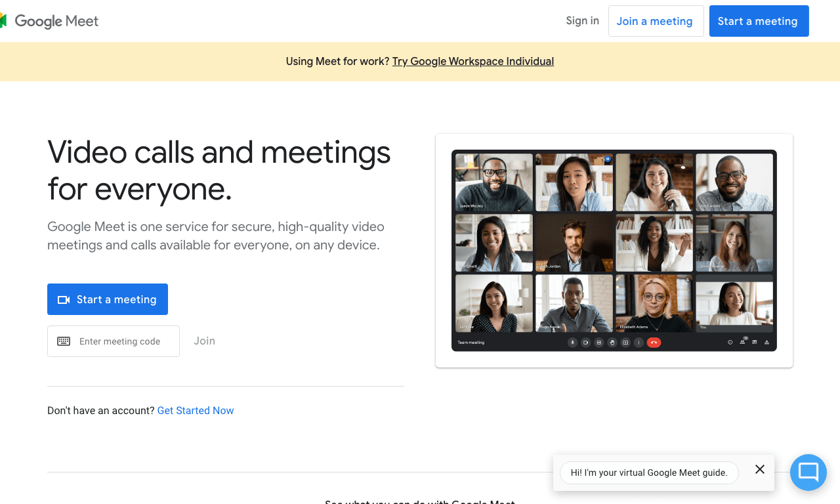The height and width of the screenshot is (504, 840).
Task: Click the Don't have an account? text
Action: click(100, 411)
